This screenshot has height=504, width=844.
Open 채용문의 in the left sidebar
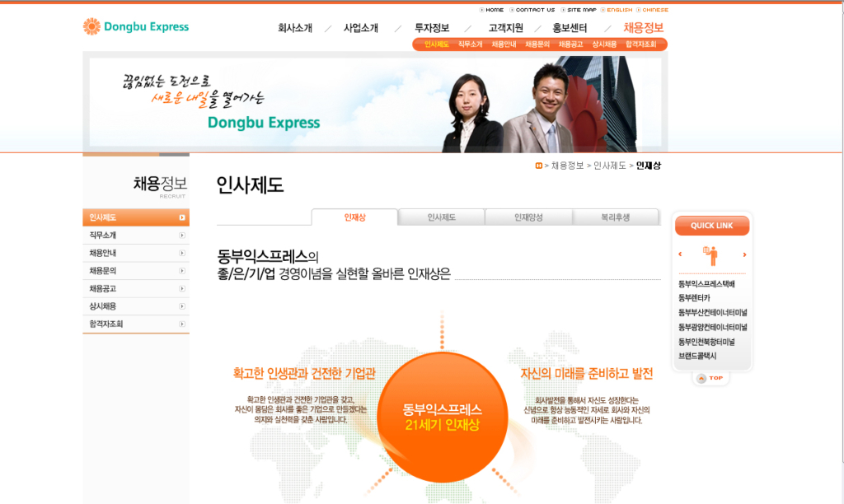click(x=136, y=271)
